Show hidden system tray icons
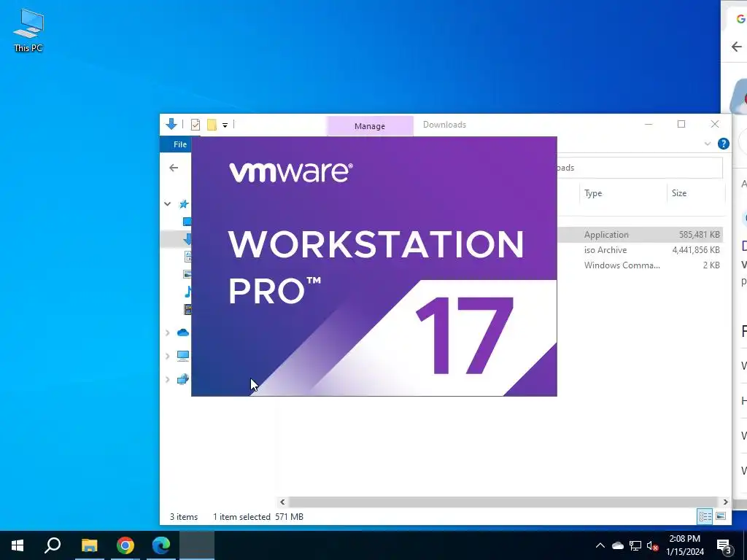Image resolution: width=747 pixels, height=560 pixels. point(600,545)
